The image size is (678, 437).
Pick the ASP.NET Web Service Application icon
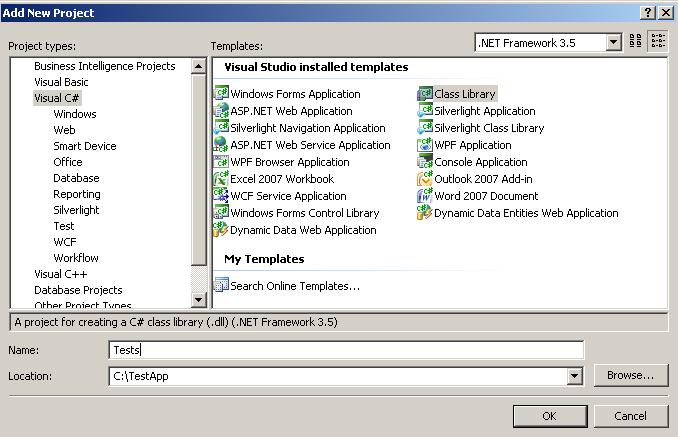pyautogui.click(x=221, y=144)
